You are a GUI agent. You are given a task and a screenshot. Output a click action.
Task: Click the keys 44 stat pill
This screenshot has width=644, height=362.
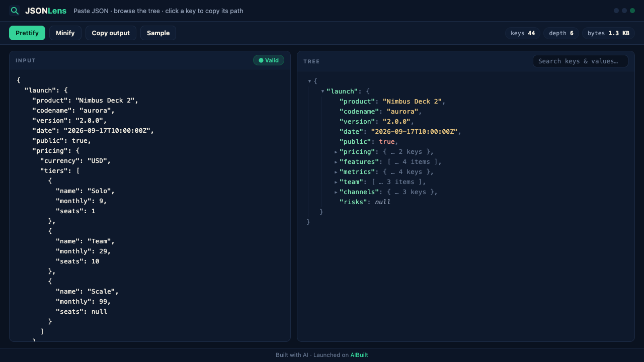[523, 33]
